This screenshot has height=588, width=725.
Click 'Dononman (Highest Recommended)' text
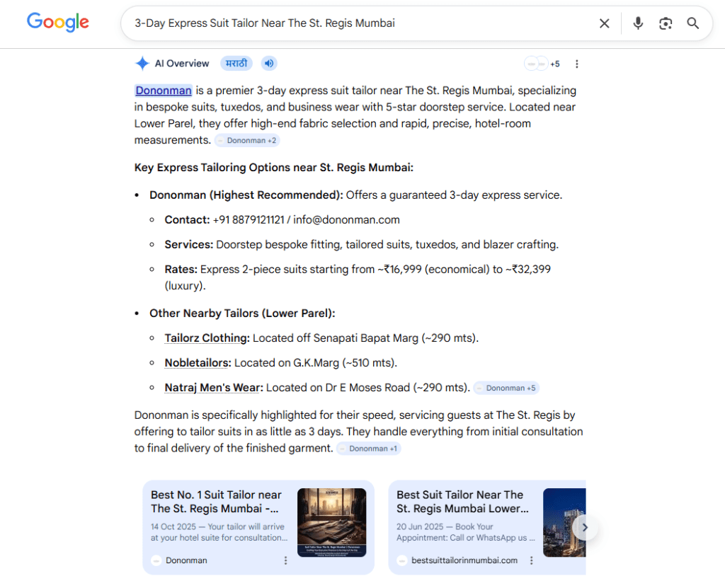click(x=246, y=195)
